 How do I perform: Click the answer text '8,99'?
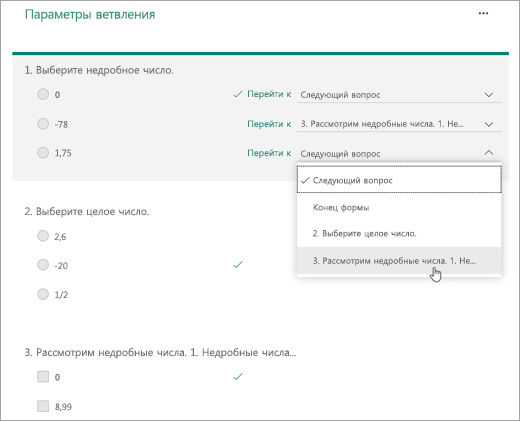click(63, 407)
